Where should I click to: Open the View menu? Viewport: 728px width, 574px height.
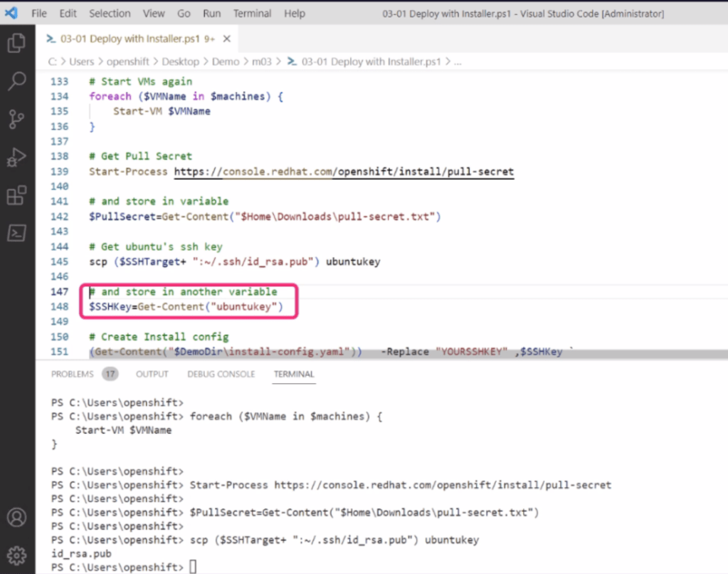[154, 14]
